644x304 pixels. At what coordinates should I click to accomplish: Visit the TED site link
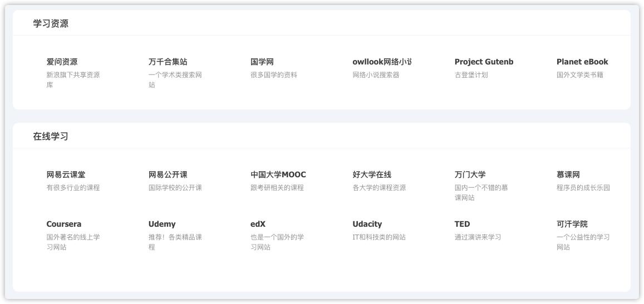(x=462, y=224)
